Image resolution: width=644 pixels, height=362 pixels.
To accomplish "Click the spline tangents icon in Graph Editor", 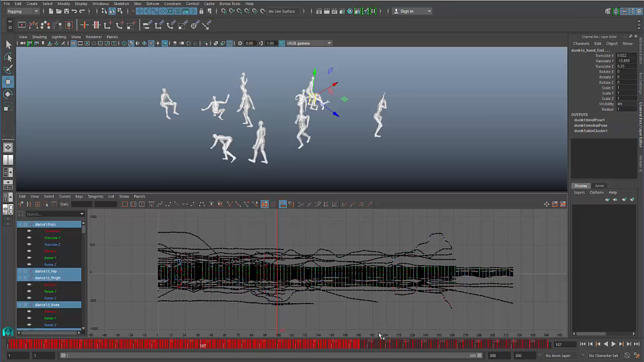I will (x=160, y=204).
